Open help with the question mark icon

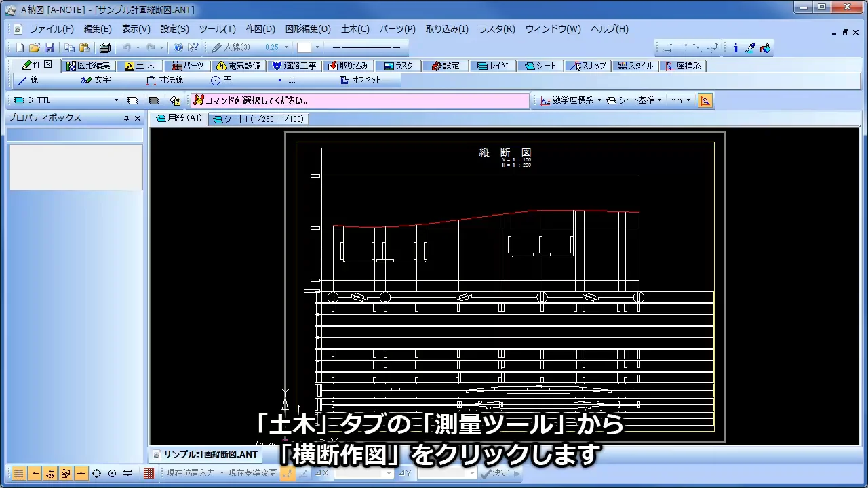(x=178, y=47)
